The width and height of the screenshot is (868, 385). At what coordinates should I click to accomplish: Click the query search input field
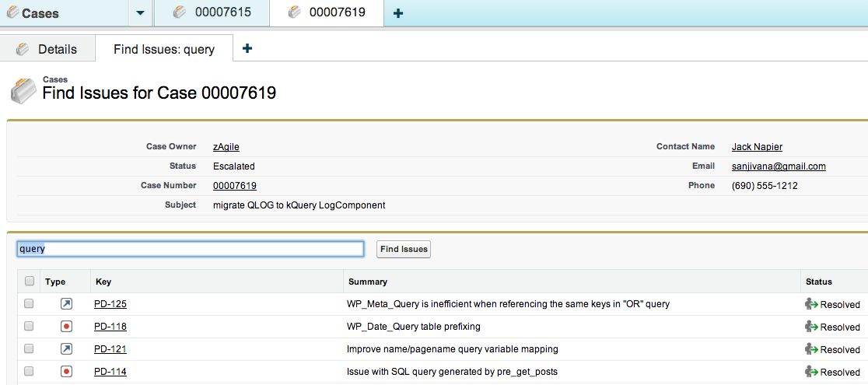[190, 249]
